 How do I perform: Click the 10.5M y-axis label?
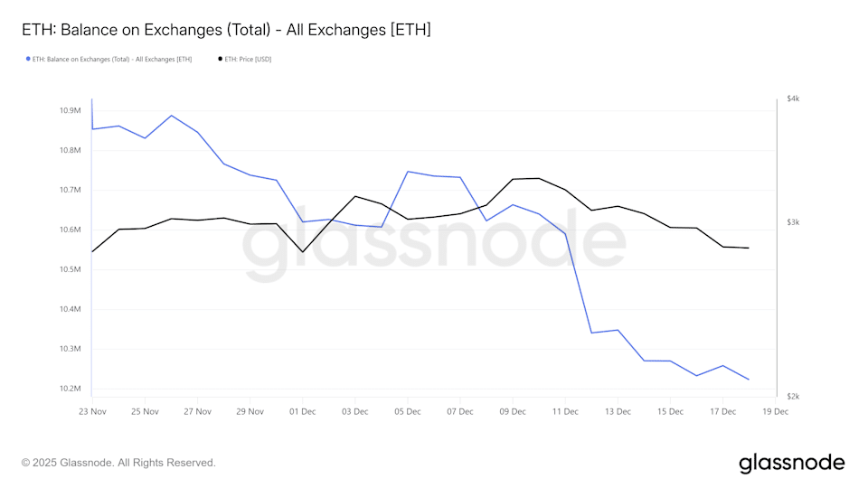tap(70, 269)
